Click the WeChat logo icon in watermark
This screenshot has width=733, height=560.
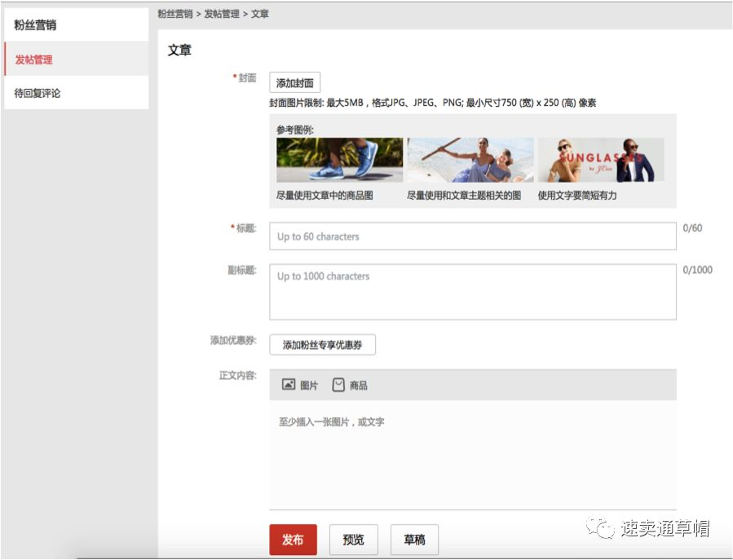601,527
